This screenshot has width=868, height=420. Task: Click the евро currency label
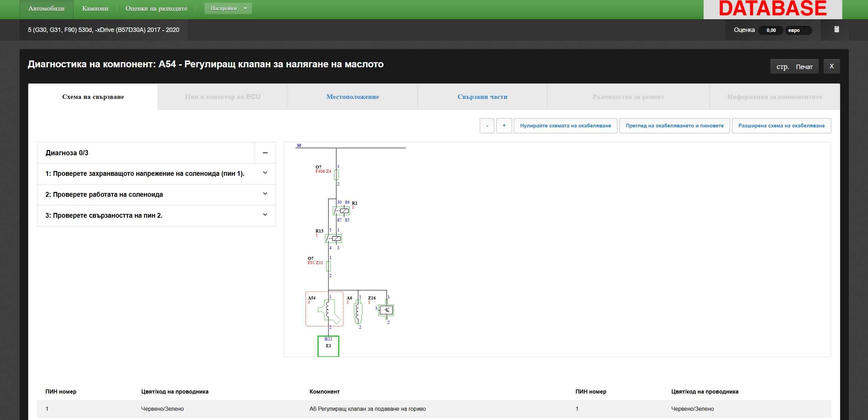798,30
